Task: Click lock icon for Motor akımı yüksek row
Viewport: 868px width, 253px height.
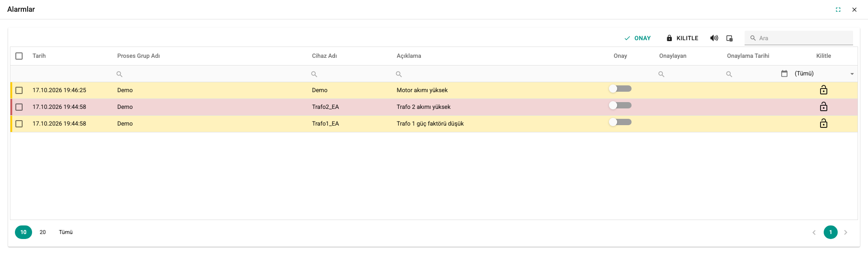Action: click(824, 90)
